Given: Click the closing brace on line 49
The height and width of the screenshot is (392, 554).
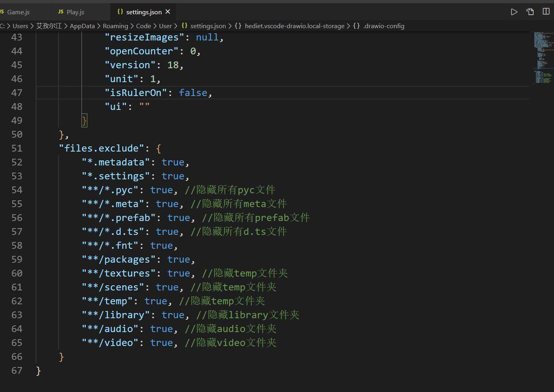Looking at the screenshot, I should (x=84, y=121).
